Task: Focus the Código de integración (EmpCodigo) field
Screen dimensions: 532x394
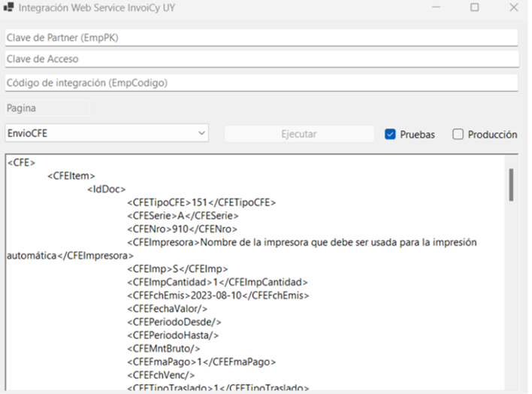Action: tap(261, 83)
